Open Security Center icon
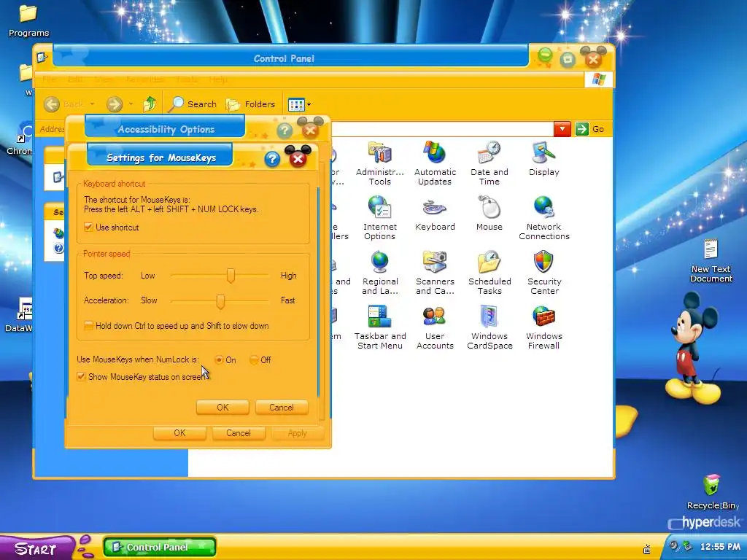 coord(544,273)
